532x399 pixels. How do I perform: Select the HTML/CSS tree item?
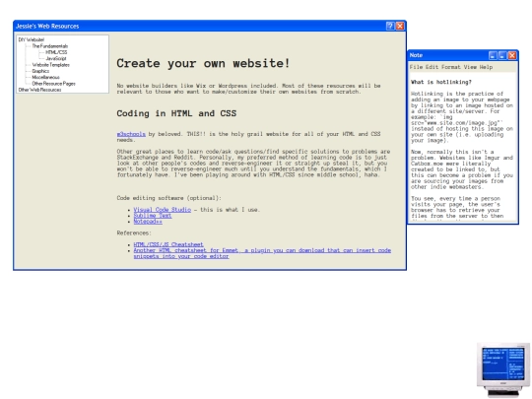(x=56, y=52)
